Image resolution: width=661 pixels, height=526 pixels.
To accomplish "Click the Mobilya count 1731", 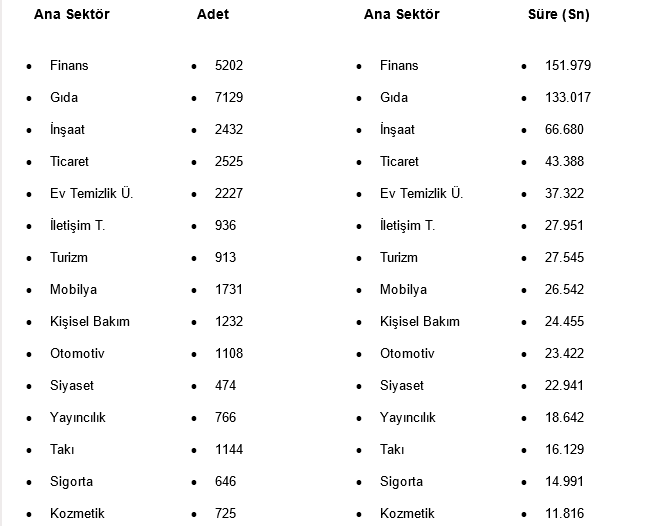I will 229,290.
